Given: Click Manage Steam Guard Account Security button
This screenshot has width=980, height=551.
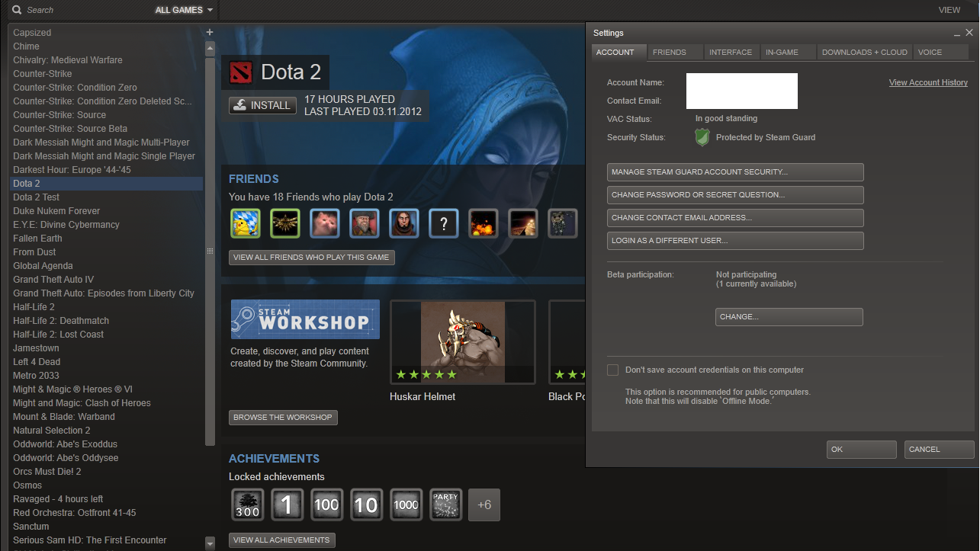Looking at the screenshot, I should click(735, 172).
